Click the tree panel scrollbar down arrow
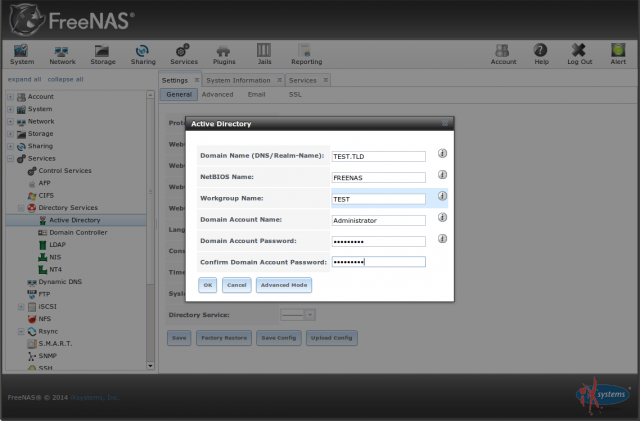640x421 pixels. [150, 366]
